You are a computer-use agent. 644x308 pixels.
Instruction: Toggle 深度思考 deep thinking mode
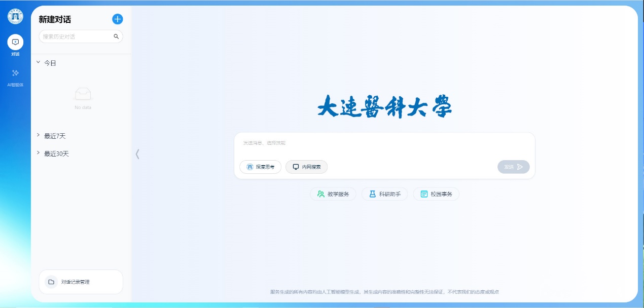point(260,167)
